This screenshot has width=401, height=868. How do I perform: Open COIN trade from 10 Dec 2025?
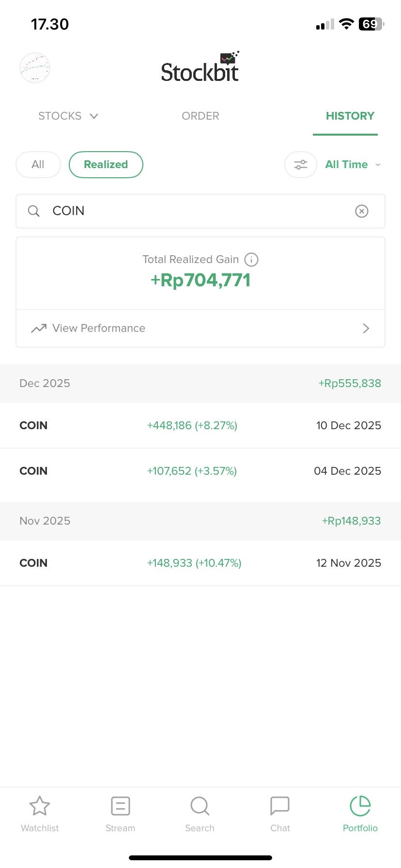tap(200, 425)
